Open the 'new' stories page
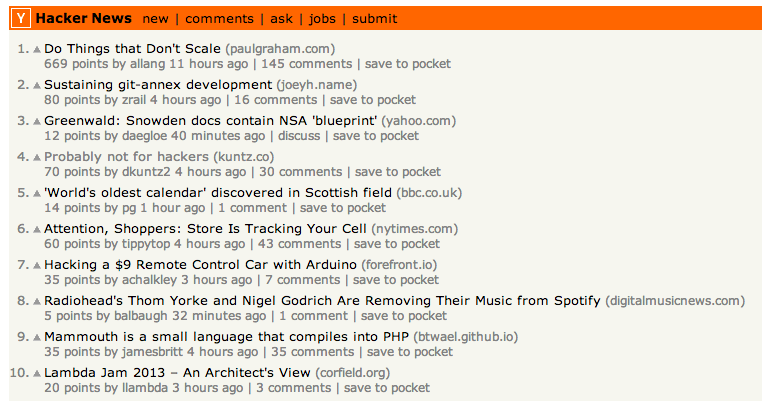Image resolution: width=762 pixels, height=401 pixels. coord(156,19)
